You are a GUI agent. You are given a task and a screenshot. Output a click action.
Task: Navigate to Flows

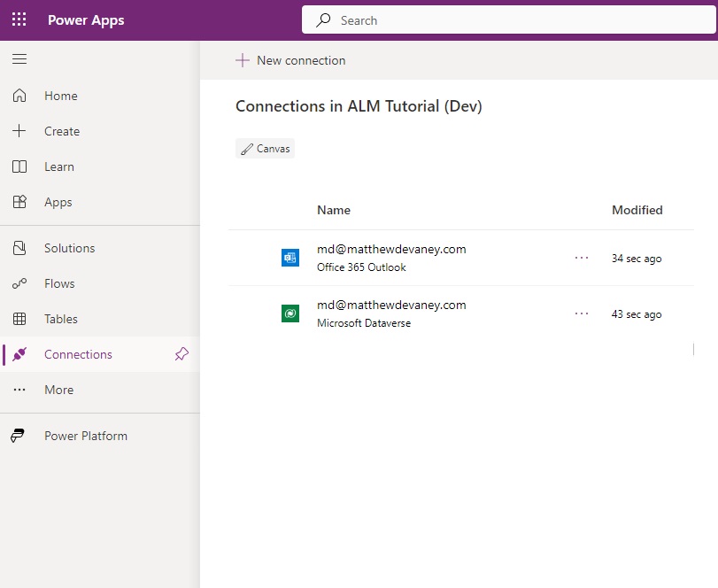coord(100,283)
